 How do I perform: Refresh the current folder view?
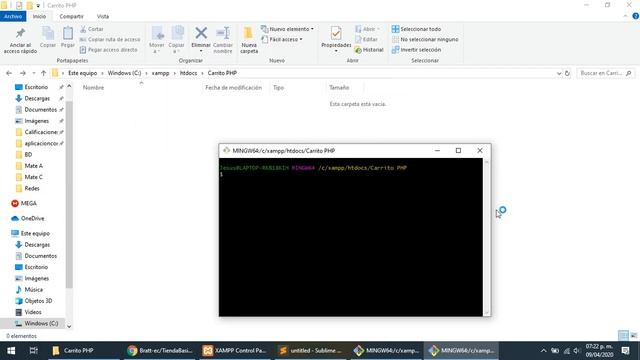[x=567, y=73]
